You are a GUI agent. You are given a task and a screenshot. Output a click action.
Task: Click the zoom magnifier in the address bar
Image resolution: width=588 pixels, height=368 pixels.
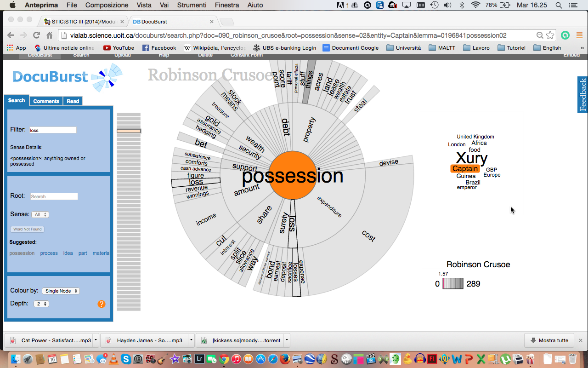coord(540,35)
